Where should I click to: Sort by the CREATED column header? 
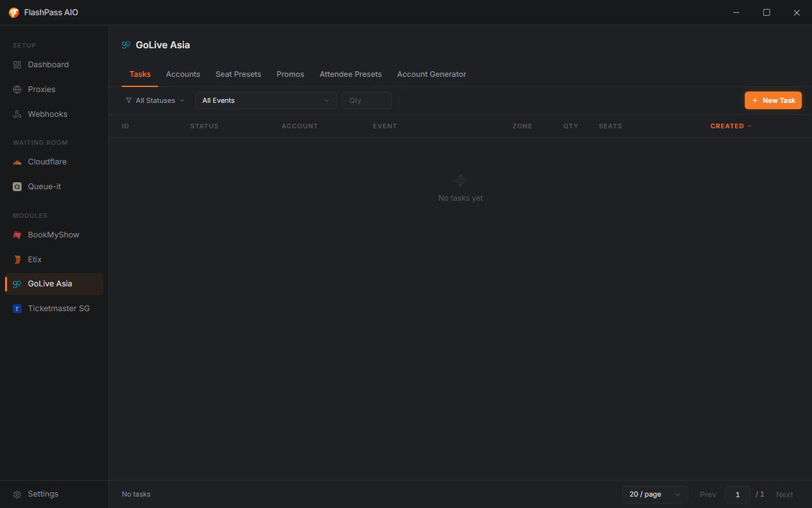[x=731, y=126]
